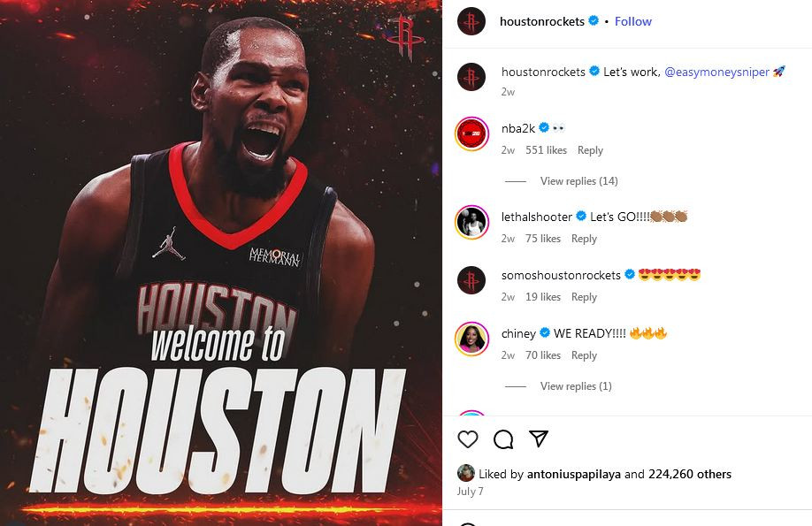Share the post via paper plane icon
Screen dimensions: 812x526
coord(539,438)
